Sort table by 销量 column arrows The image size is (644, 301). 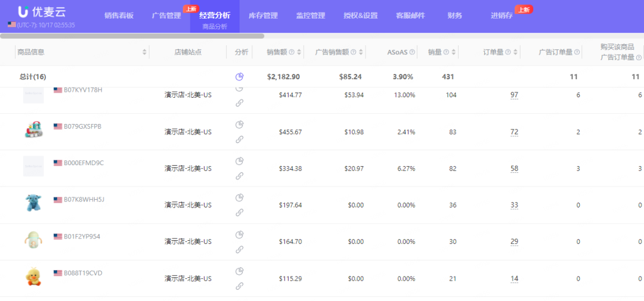pyautogui.click(x=453, y=52)
